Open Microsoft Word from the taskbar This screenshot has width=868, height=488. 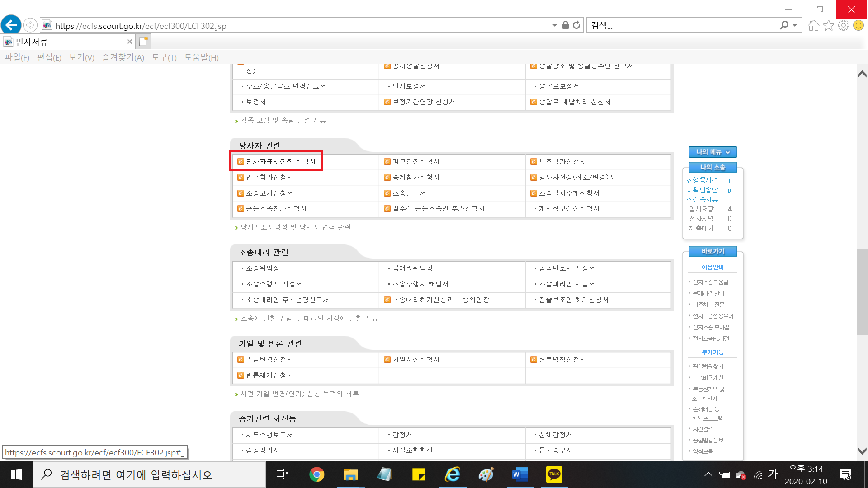pos(520,474)
